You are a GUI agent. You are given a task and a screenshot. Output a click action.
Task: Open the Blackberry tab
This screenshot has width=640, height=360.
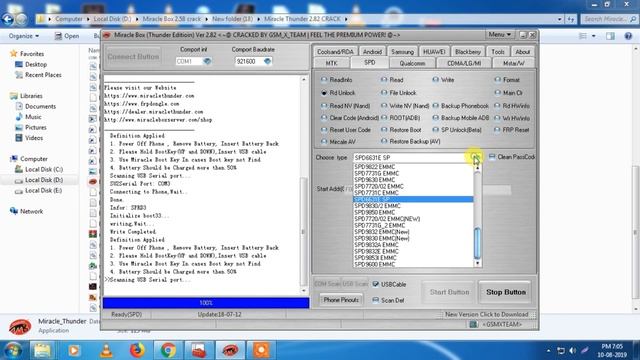tap(468, 52)
